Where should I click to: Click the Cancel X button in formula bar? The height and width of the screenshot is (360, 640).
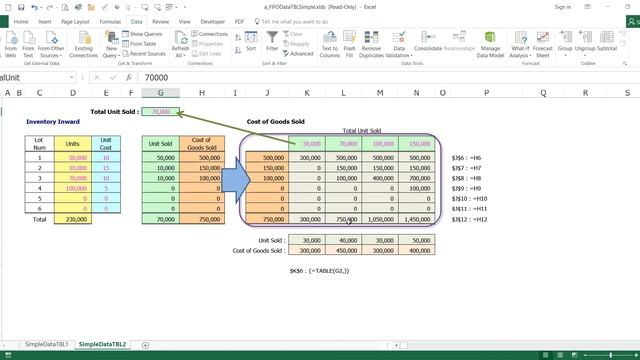[97, 78]
